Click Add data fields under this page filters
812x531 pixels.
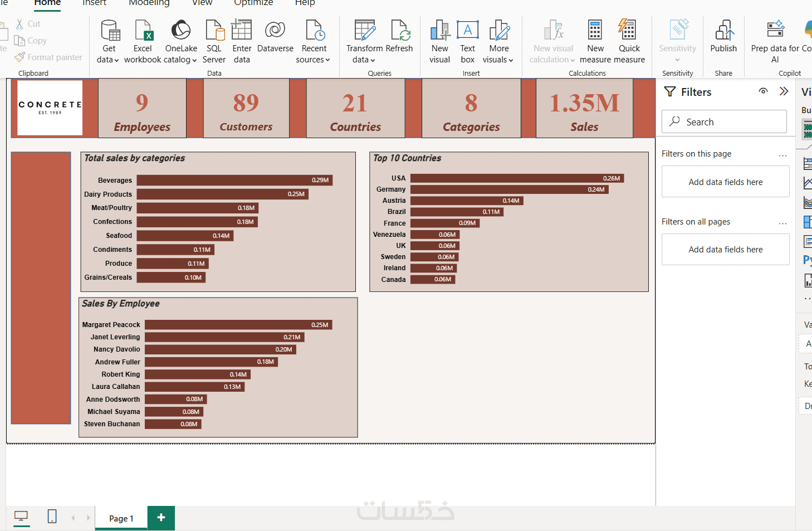pos(726,182)
